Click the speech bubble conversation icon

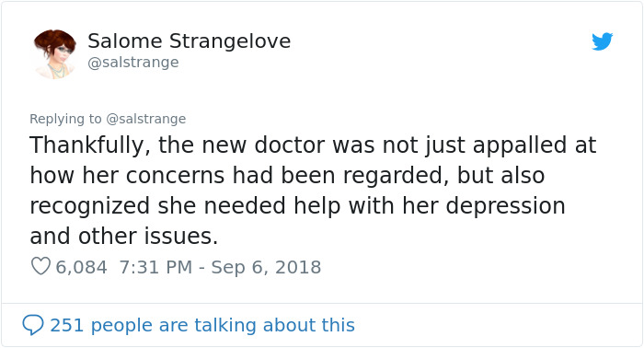point(33,325)
